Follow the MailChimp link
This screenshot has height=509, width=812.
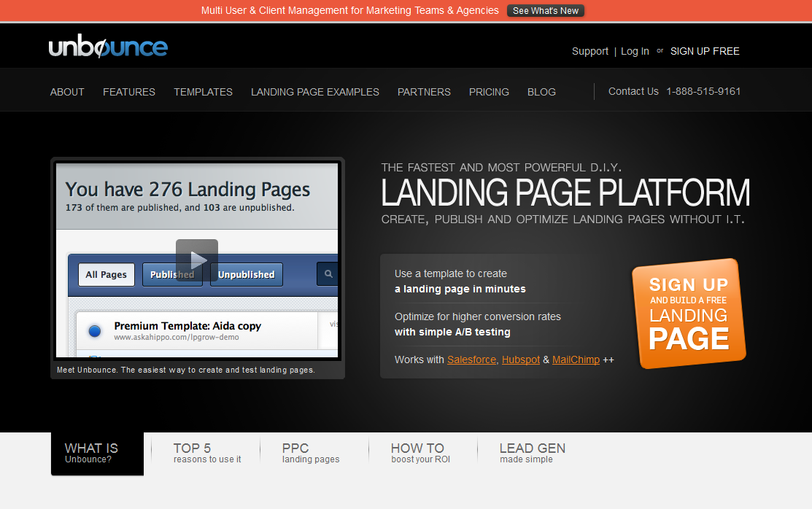576,360
